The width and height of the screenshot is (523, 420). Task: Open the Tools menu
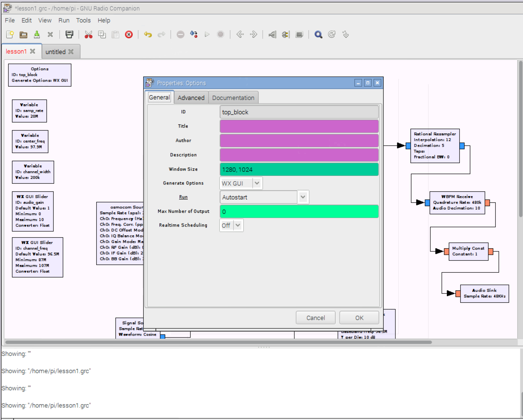(83, 20)
